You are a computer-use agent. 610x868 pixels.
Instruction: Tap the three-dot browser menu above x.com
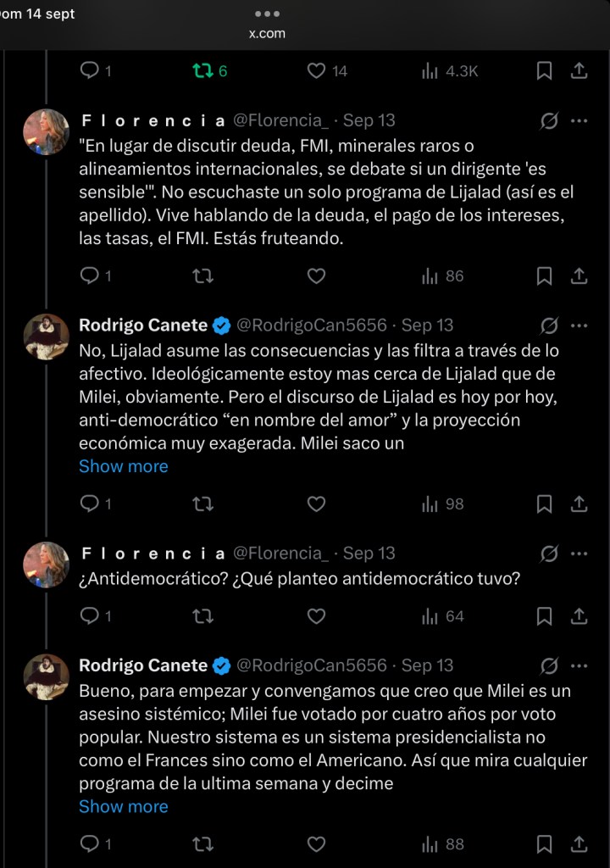pyautogui.click(x=267, y=14)
